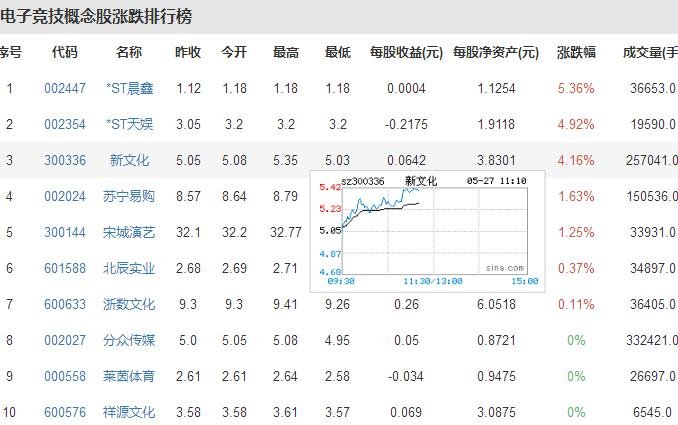Open stock code link 002447
The image size is (678, 425).
tap(65, 88)
